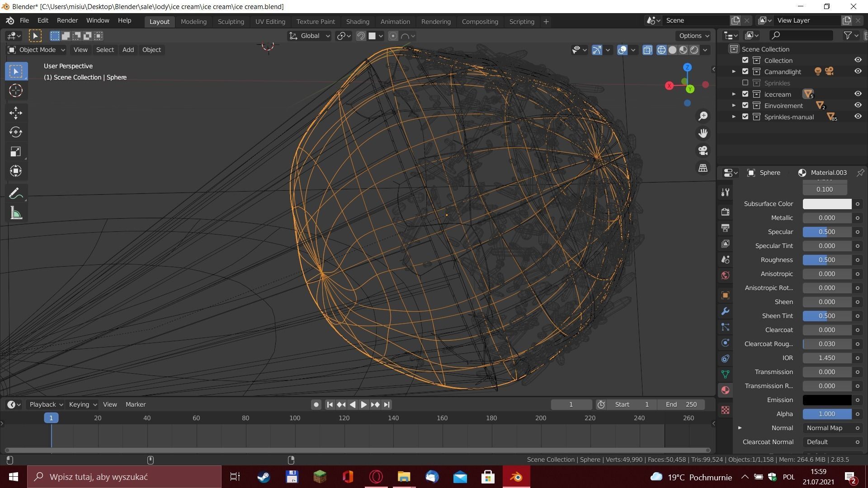Select the Move tool in toolbar

pyautogui.click(x=16, y=113)
